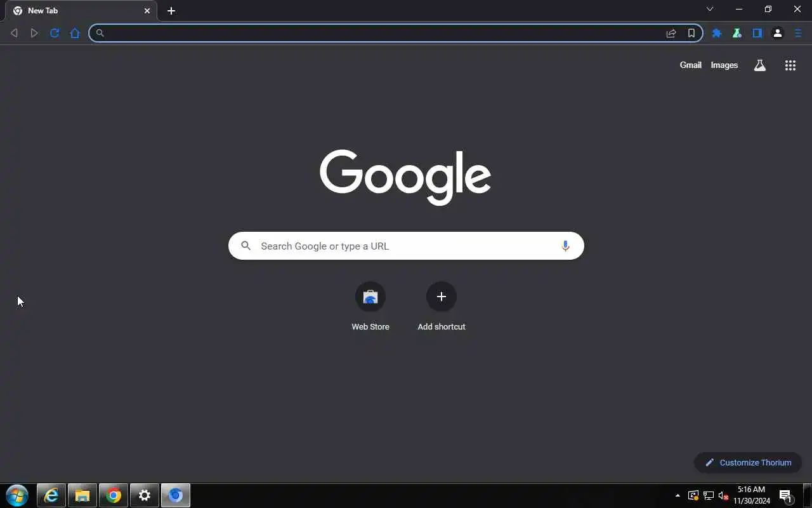This screenshot has height=508, width=812.
Task: Go forward using the forward arrow
Action: click(x=34, y=33)
